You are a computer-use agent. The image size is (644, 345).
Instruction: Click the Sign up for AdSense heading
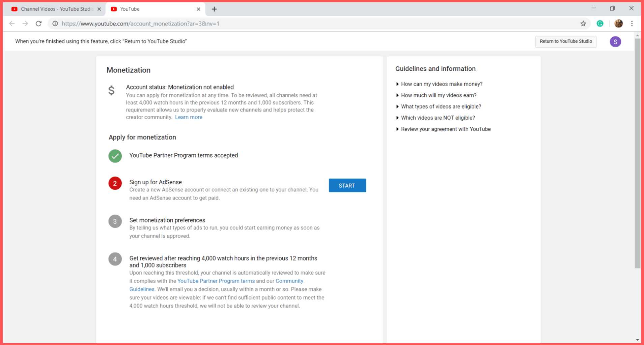156,182
